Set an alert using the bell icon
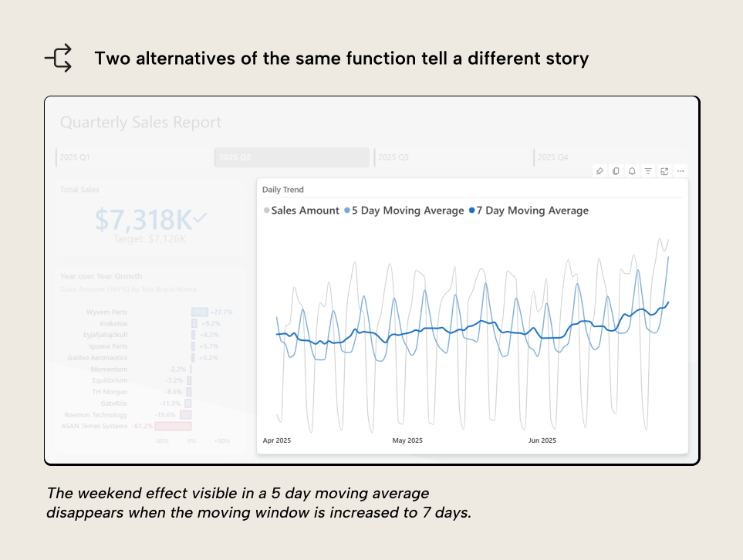 (x=631, y=171)
